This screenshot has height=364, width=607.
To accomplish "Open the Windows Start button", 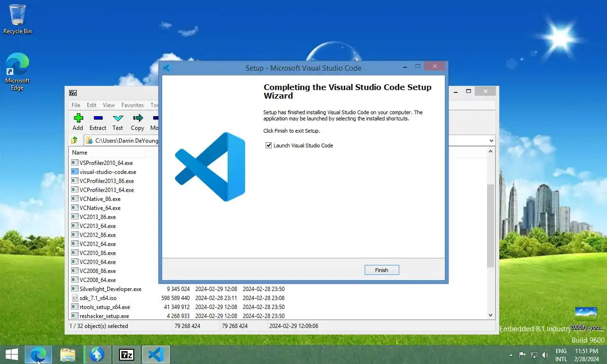I will pos(12,355).
